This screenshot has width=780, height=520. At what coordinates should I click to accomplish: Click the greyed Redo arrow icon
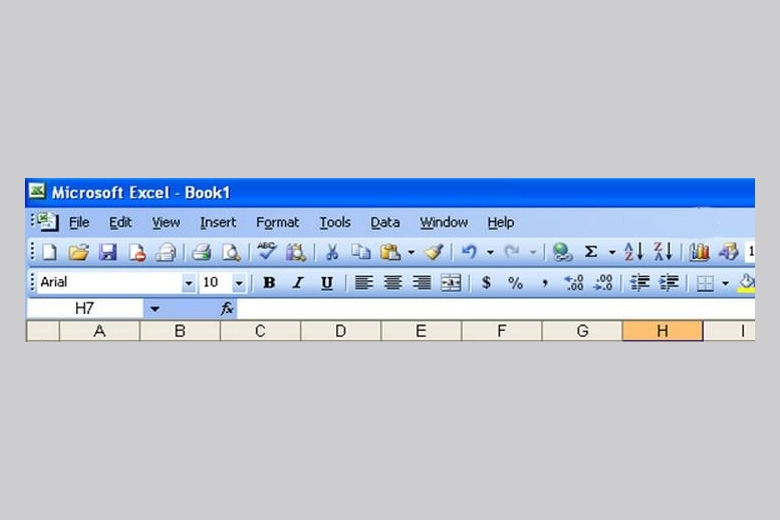point(512,252)
